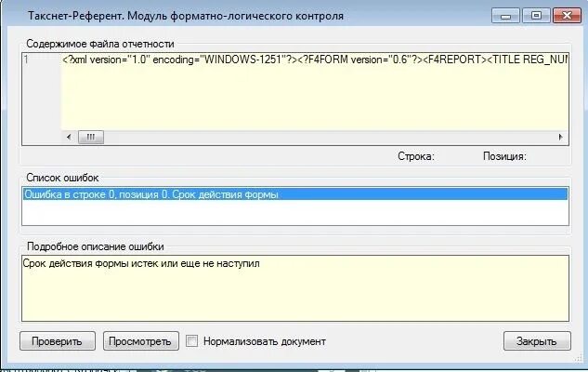
Task: Click line number 1 in the gutter
Action: click(x=26, y=60)
